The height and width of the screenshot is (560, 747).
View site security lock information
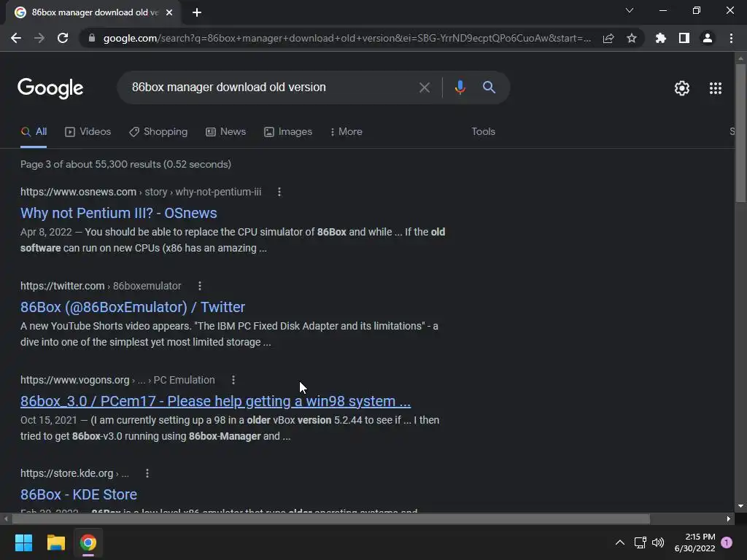coord(92,38)
